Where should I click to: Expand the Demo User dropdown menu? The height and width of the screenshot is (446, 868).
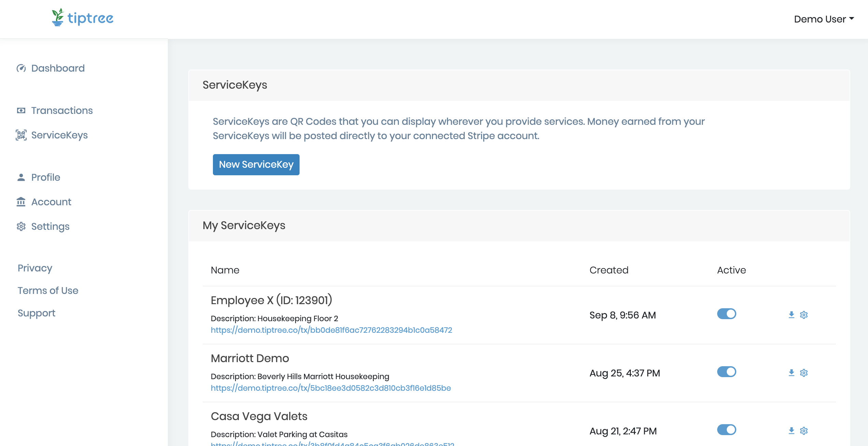[x=824, y=19]
